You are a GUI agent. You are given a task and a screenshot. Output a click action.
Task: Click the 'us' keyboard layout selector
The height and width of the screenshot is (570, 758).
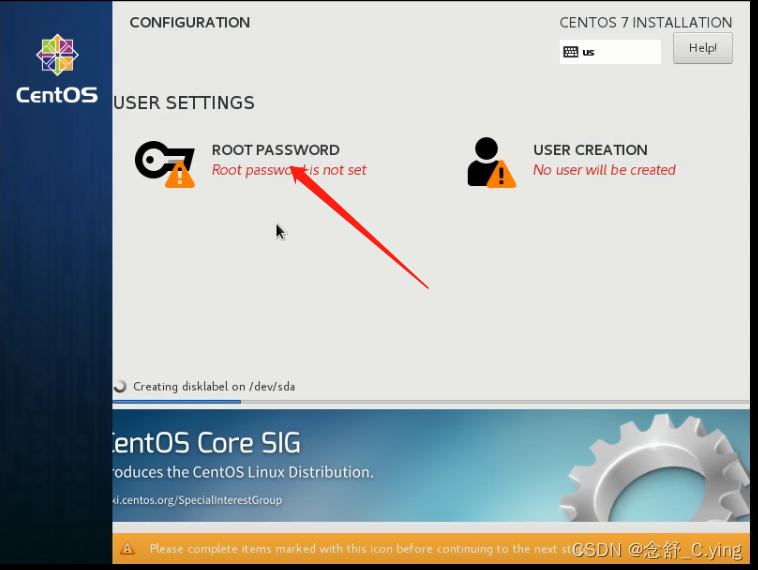610,52
